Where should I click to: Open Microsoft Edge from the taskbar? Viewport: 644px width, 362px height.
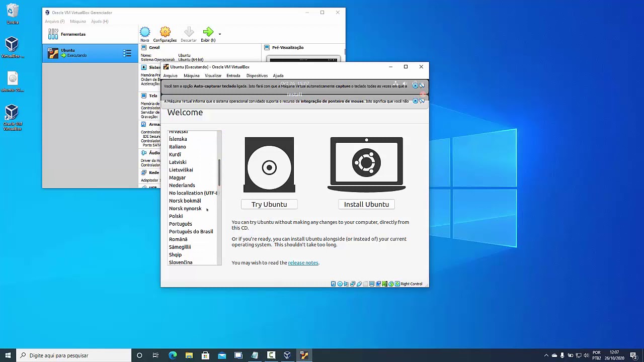[173, 355]
